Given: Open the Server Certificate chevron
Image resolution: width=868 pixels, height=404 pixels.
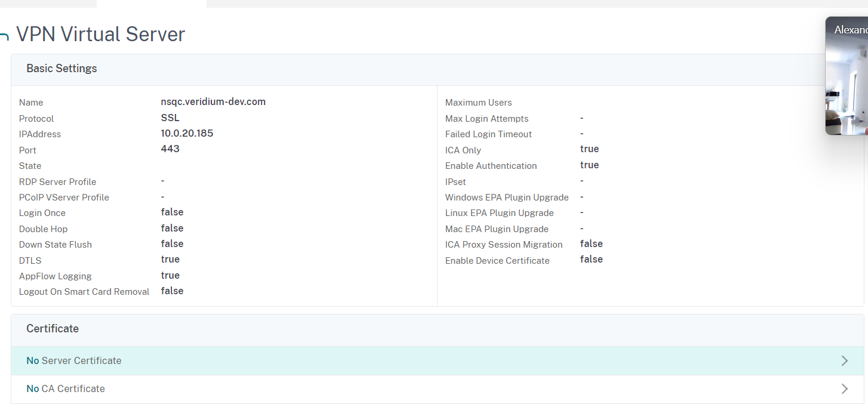Looking at the screenshot, I should (x=844, y=360).
